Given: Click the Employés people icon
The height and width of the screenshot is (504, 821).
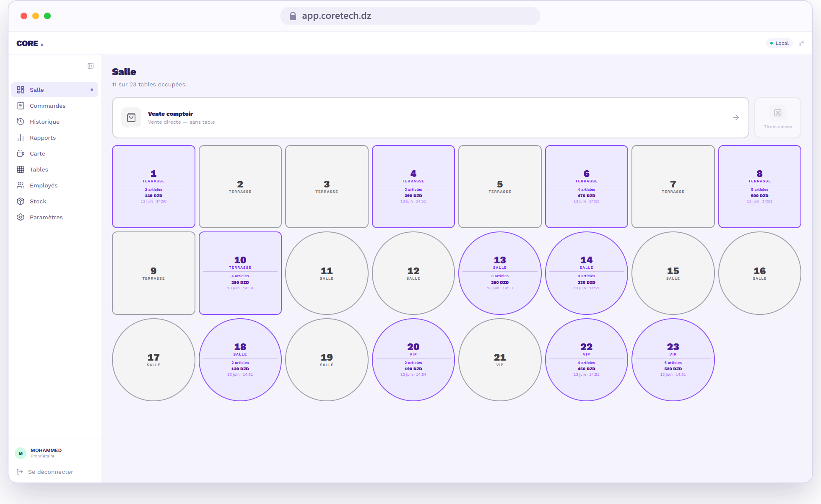Looking at the screenshot, I should [x=21, y=185].
